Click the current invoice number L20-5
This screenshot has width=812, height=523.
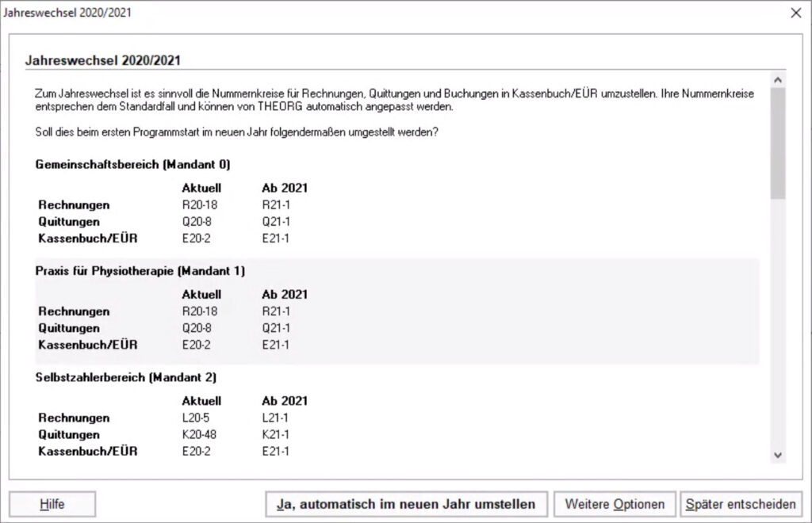click(x=195, y=418)
